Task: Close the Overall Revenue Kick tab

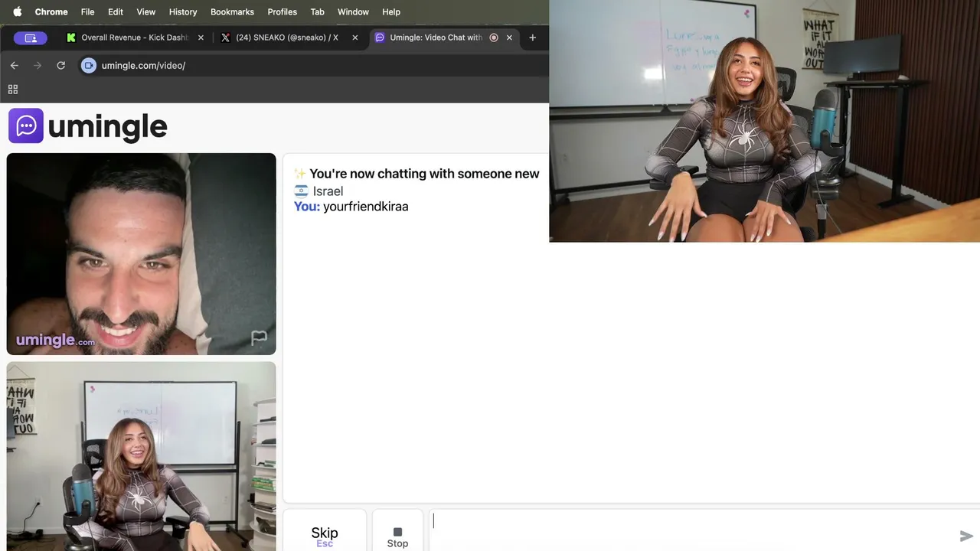Action: (x=201, y=37)
